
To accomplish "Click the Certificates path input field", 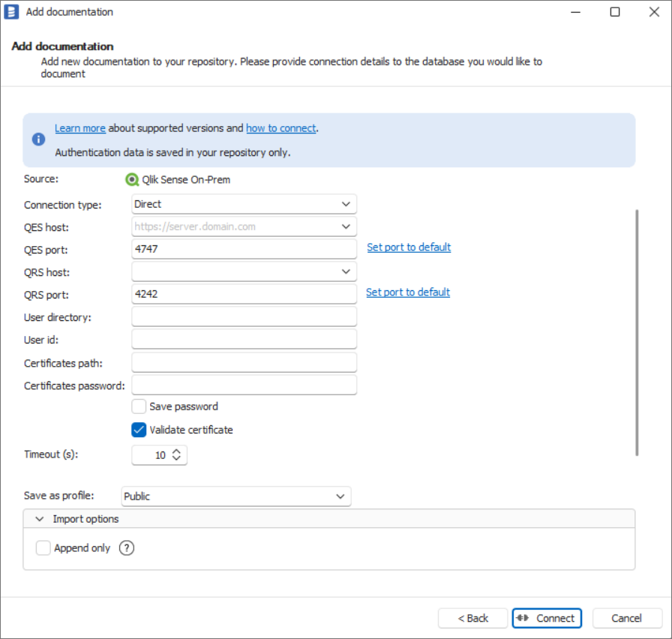I will coord(244,363).
